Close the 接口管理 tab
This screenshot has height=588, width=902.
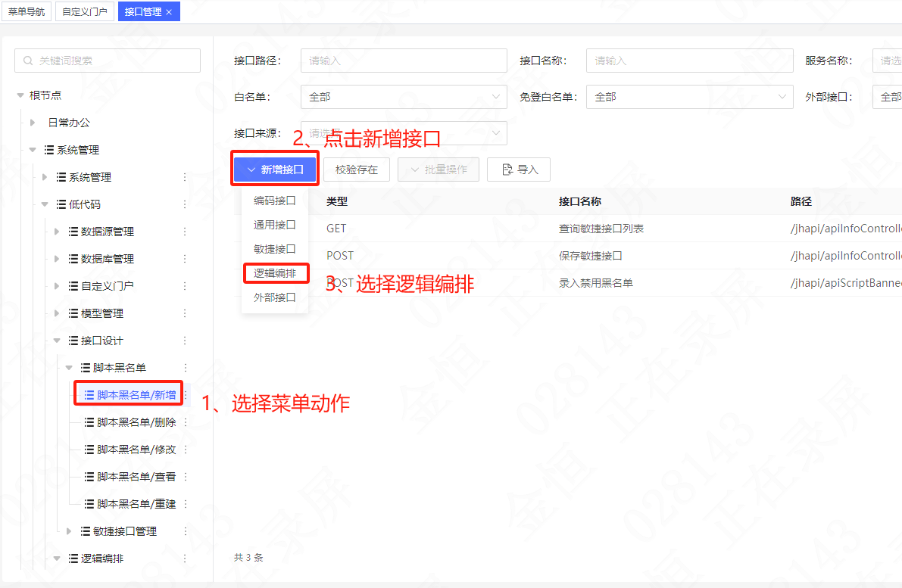point(169,12)
